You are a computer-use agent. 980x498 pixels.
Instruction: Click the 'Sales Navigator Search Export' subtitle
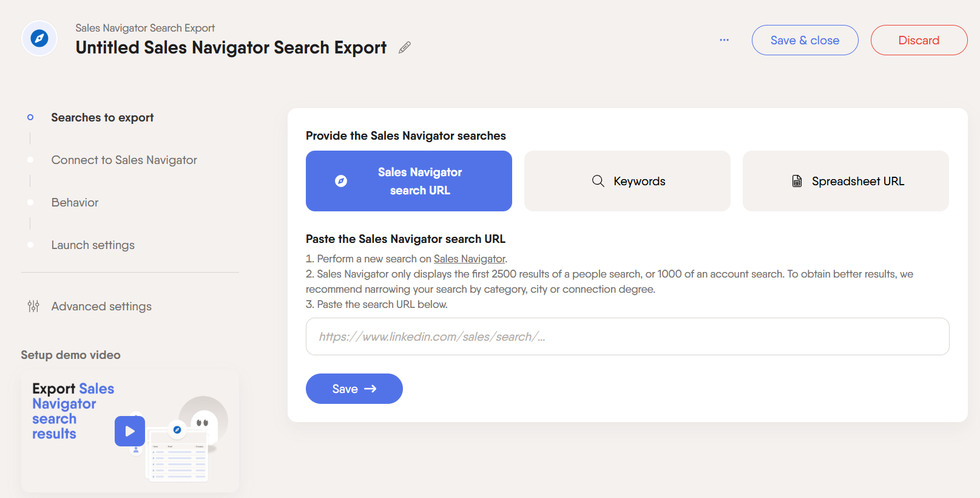point(145,28)
